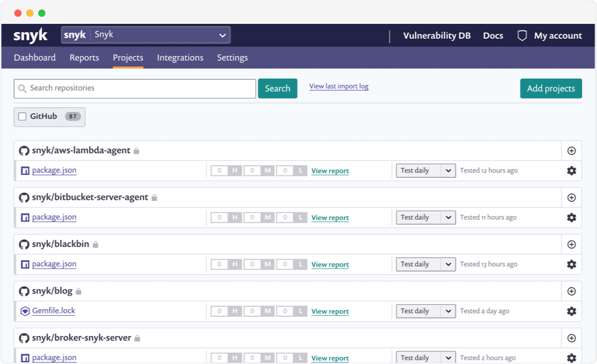
Task: Click lock icon beside snyk/blackbin
Action: 96,245
